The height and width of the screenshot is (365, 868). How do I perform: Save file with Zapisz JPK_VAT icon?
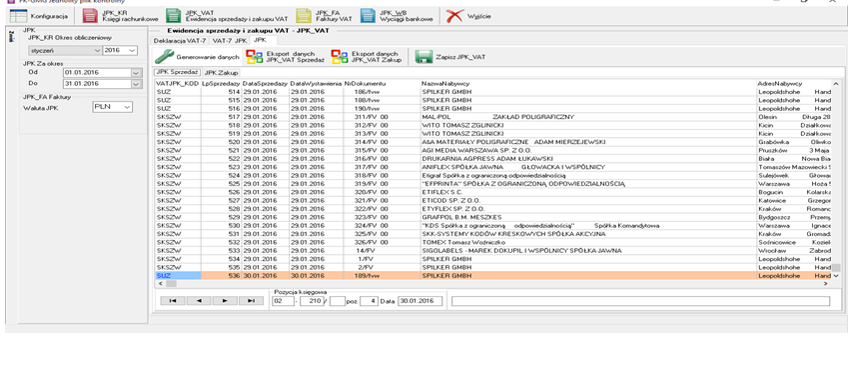pos(424,56)
